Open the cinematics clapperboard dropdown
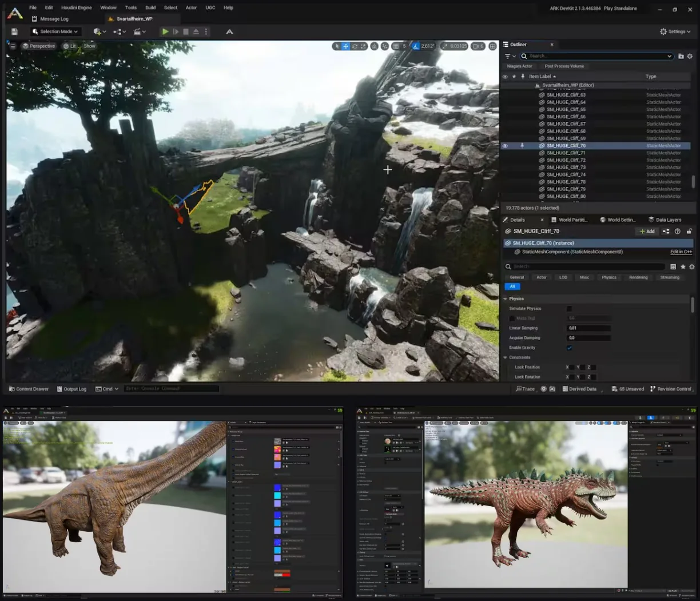 (140, 31)
